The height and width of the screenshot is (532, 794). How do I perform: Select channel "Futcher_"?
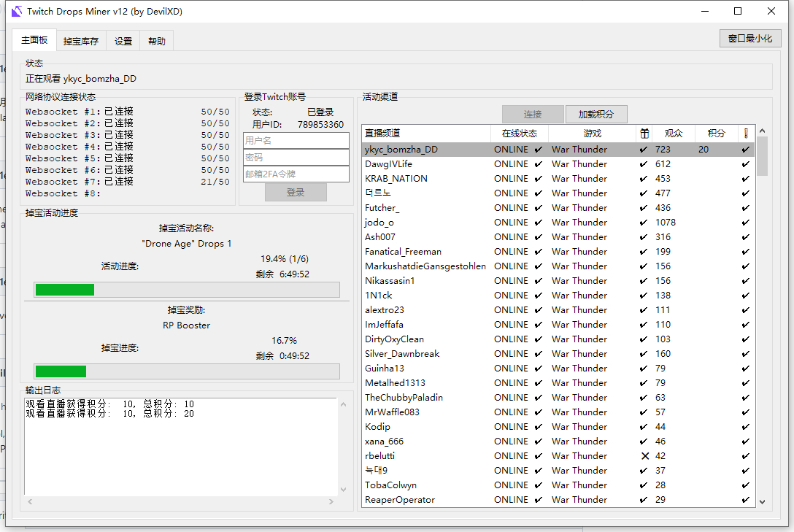pyautogui.click(x=558, y=208)
